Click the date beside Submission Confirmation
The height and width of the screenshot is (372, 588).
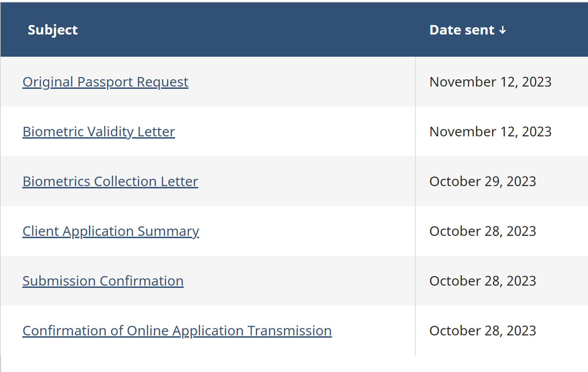point(482,281)
